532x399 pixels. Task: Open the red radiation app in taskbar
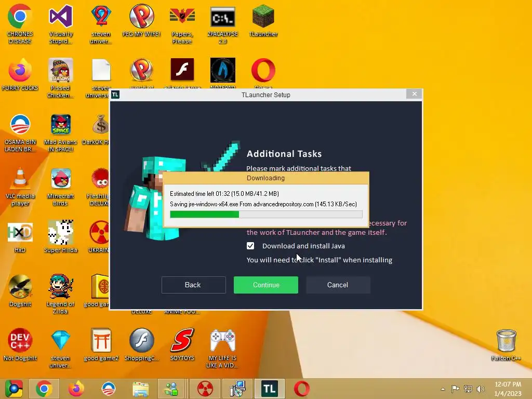coord(205,389)
